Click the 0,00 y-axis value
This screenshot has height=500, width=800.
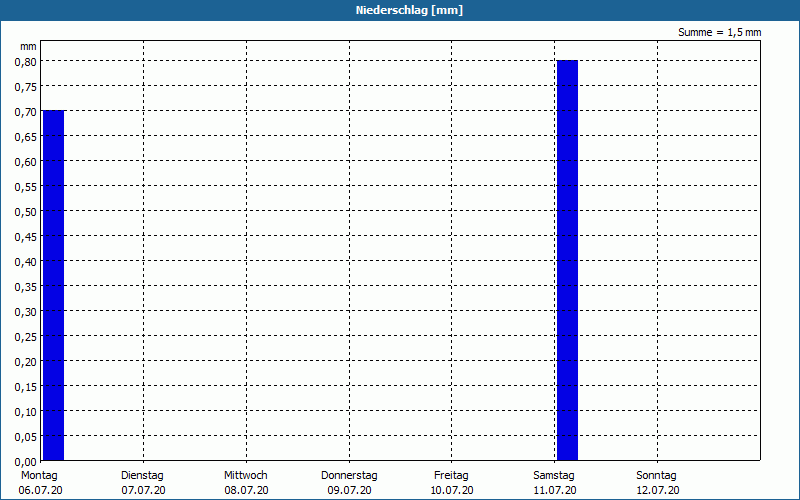[x=26, y=462]
